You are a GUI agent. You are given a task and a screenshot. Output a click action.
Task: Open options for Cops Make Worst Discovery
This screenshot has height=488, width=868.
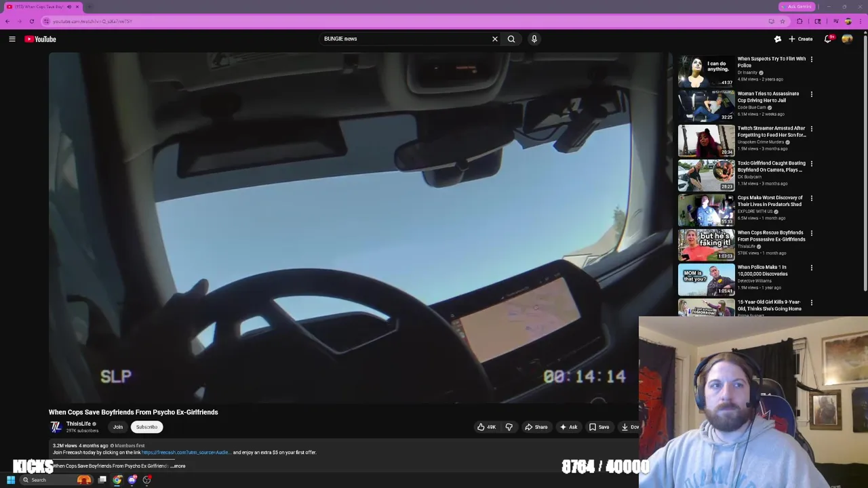(811, 199)
